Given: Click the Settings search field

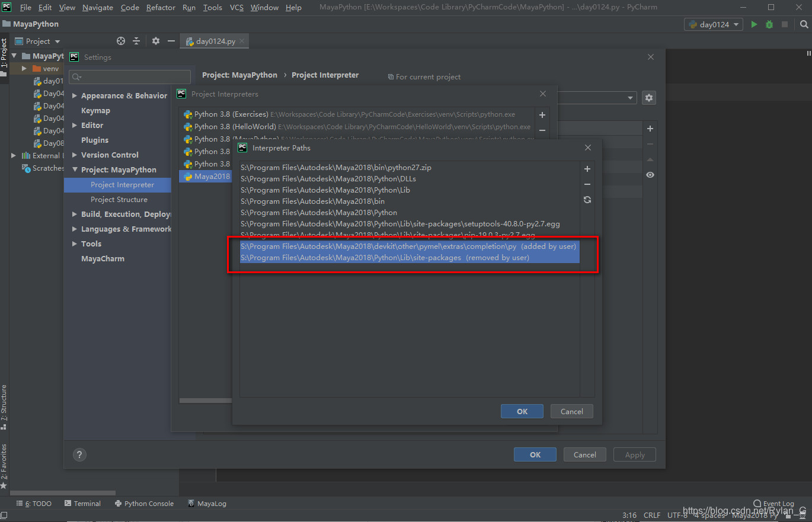Looking at the screenshot, I should click(130, 77).
